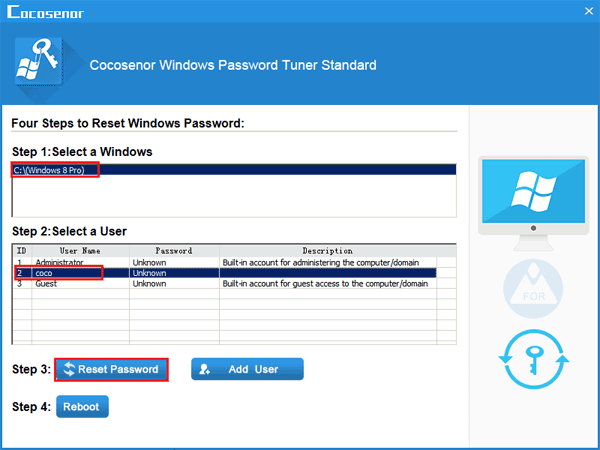Click the faded FOR circle icon
This screenshot has width=600, height=450.
533,289
